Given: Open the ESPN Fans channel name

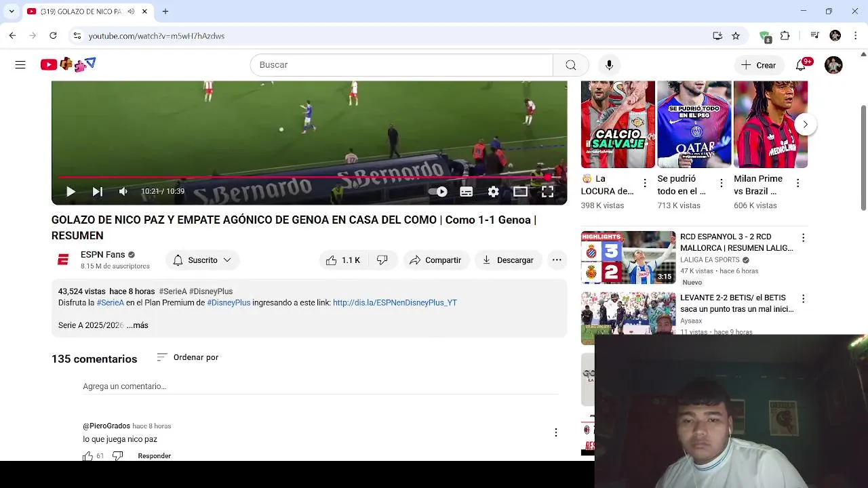Looking at the screenshot, I should [102, 255].
